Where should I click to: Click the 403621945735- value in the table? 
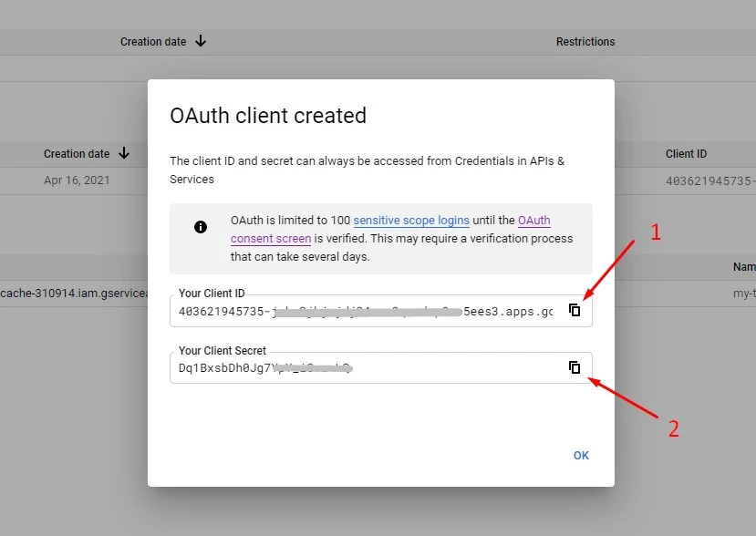(709, 180)
